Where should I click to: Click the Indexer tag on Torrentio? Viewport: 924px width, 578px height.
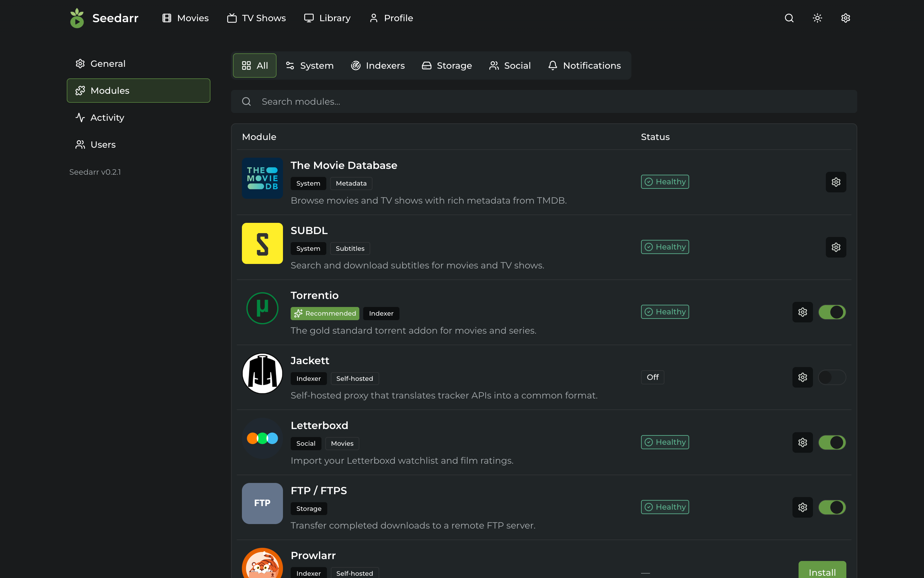coord(381,313)
